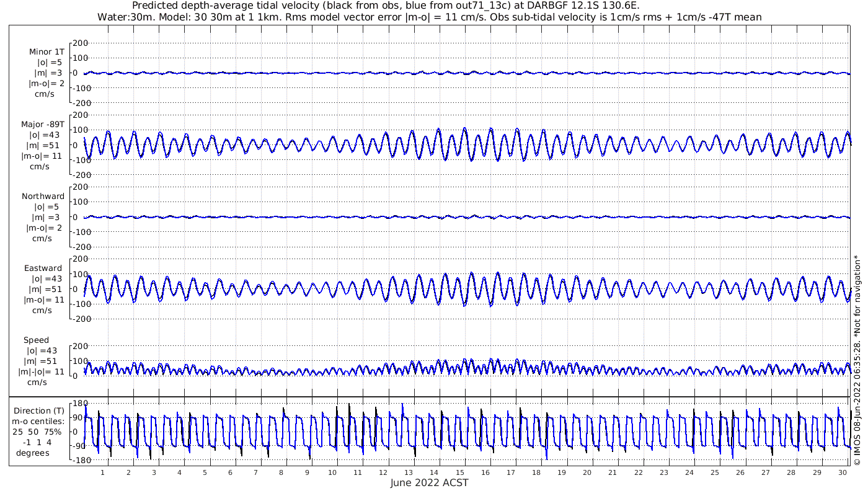
Task: Click "|m| =51" under the Major -89T label
Action: 46,146
